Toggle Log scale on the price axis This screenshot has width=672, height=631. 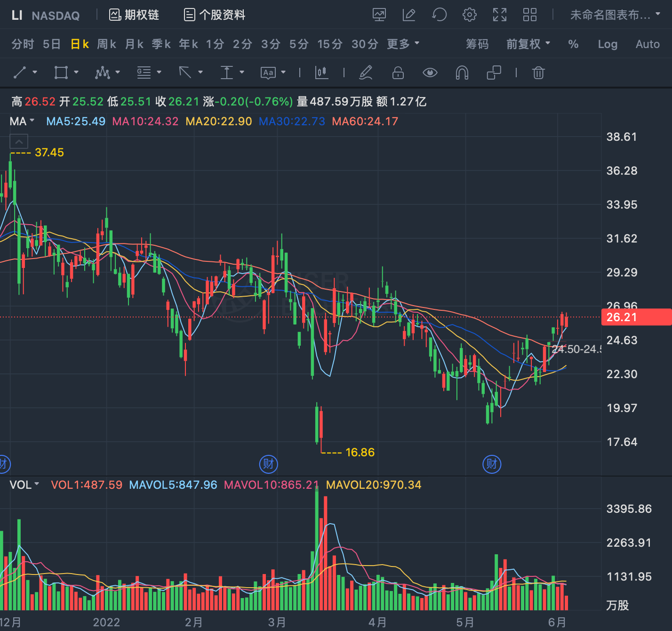point(608,44)
